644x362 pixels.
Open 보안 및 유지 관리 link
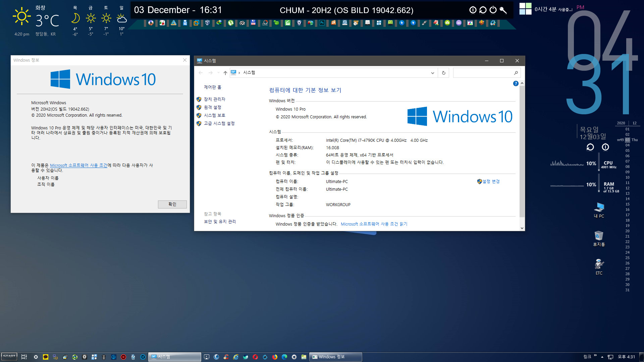(x=220, y=222)
